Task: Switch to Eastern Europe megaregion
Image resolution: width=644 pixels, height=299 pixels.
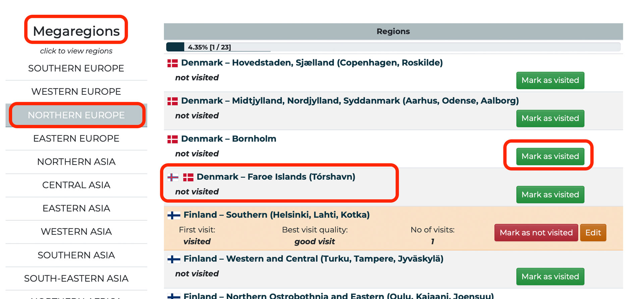Action: (x=76, y=138)
